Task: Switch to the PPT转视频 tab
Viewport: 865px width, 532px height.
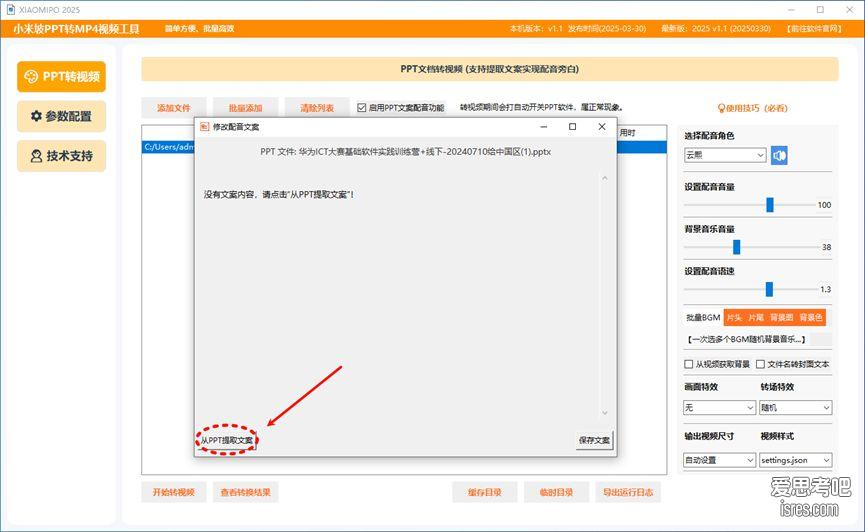Action: [x=61, y=77]
